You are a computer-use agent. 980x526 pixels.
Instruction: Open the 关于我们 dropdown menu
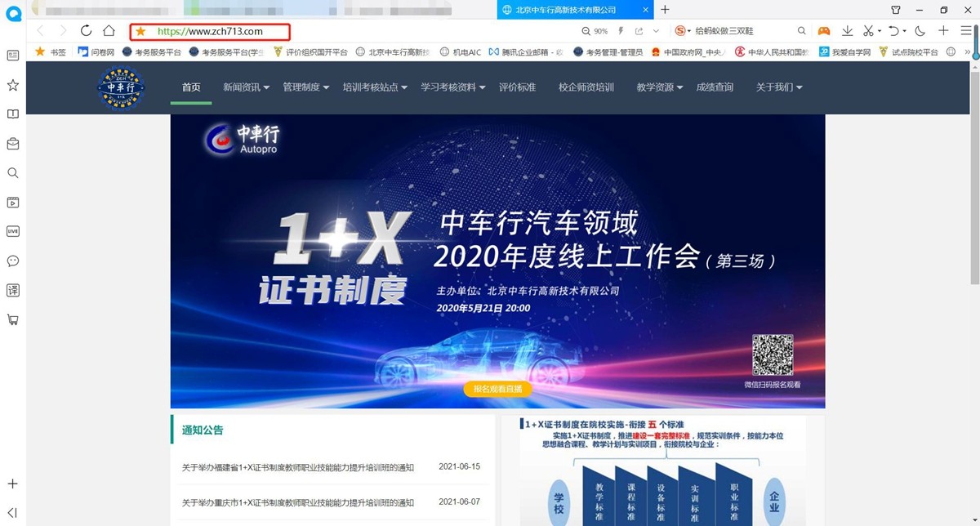click(x=779, y=87)
